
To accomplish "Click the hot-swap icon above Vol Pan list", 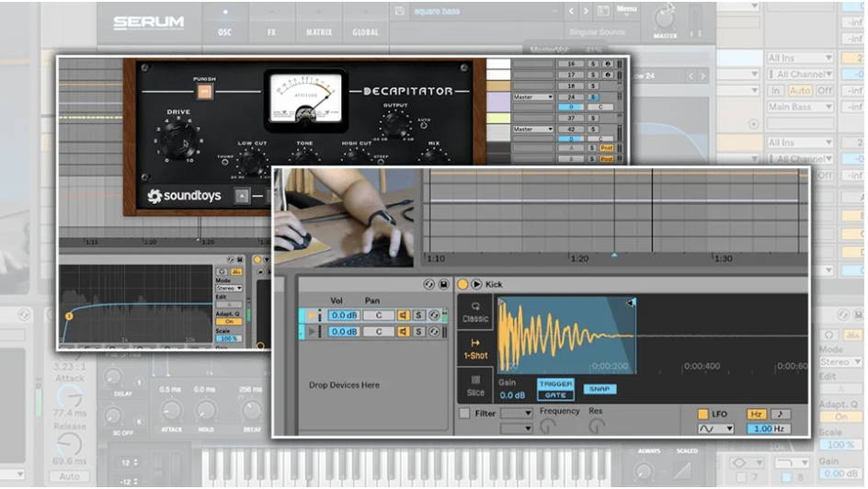I will click(429, 284).
